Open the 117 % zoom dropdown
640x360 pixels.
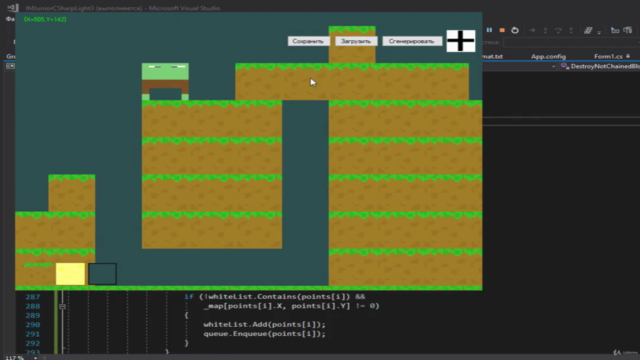[x=36, y=358]
